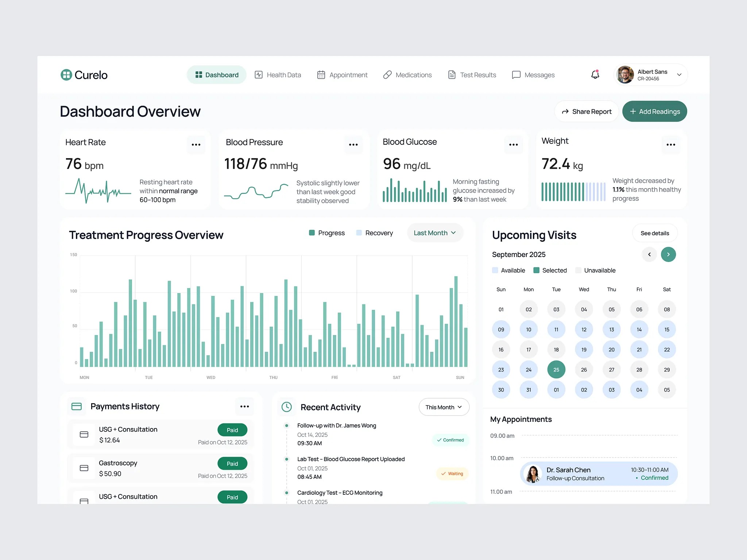Open Blood Glucose card options menu
The height and width of the screenshot is (560, 747).
514,145
